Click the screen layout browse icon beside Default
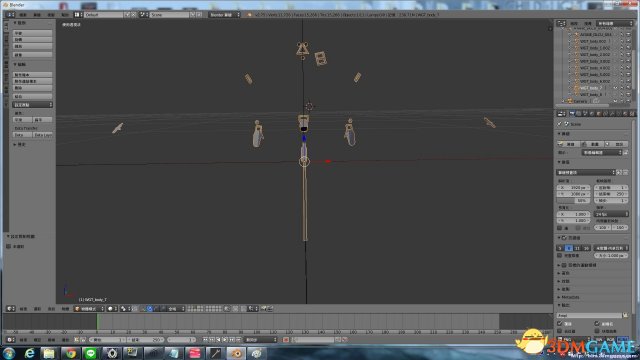Screen dimensions: 640x360 78,15
